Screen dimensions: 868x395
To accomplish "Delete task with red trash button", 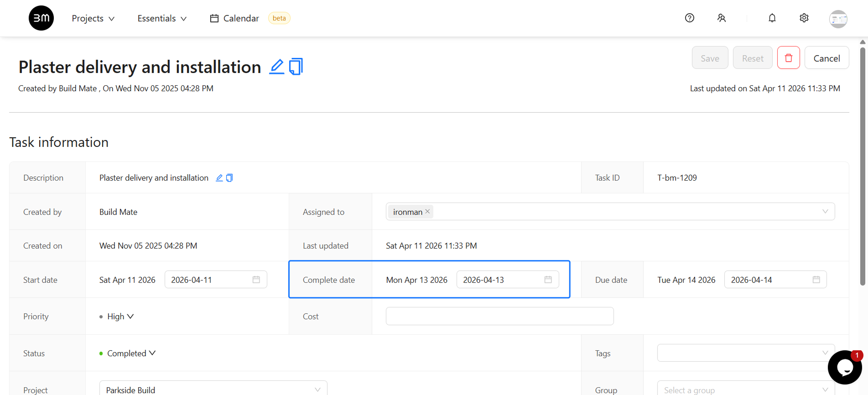I will tap(788, 58).
